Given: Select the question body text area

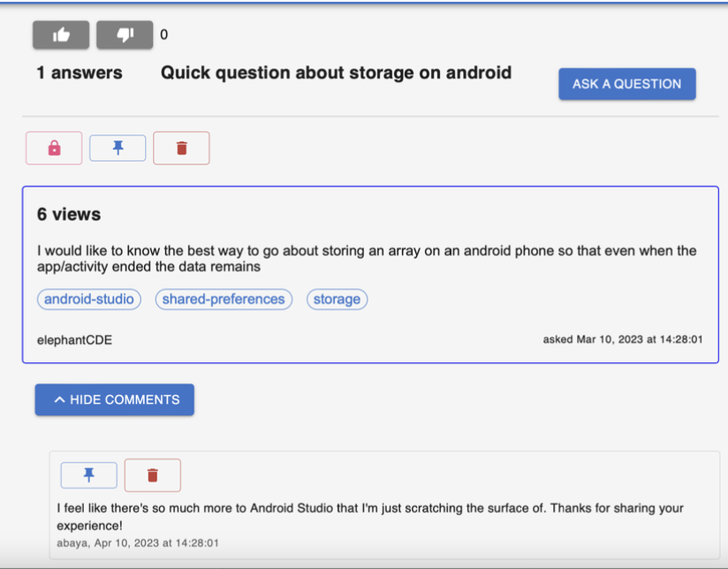Looking at the screenshot, I should pos(367,258).
